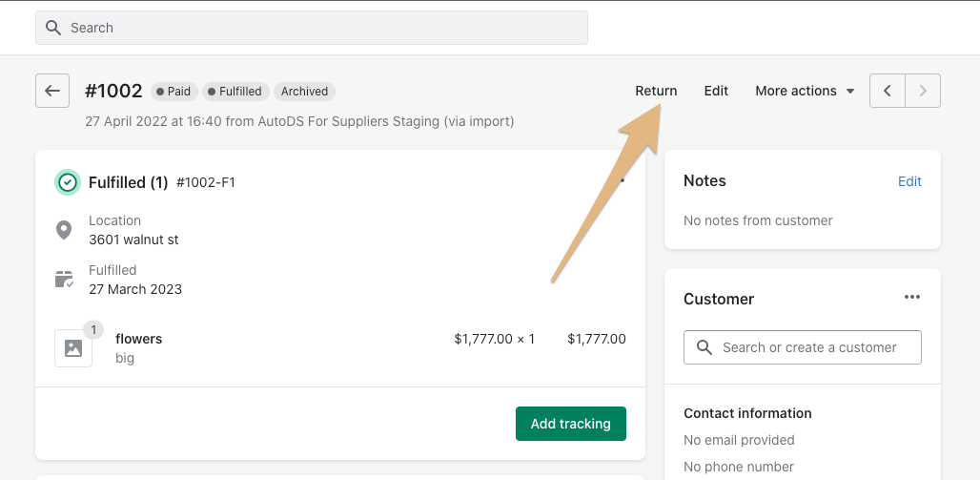Click the customer search magnifier icon
This screenshot has width=980, height=480.
coord(704,347)
